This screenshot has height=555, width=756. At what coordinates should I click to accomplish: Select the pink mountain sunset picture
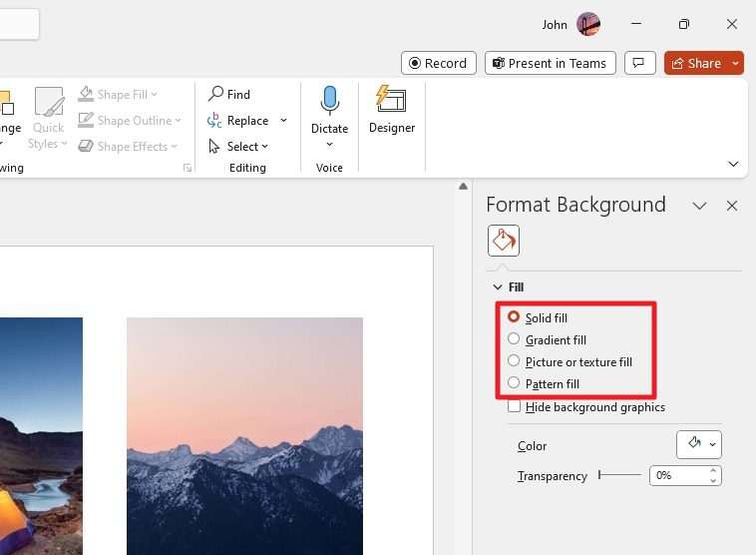244,436
